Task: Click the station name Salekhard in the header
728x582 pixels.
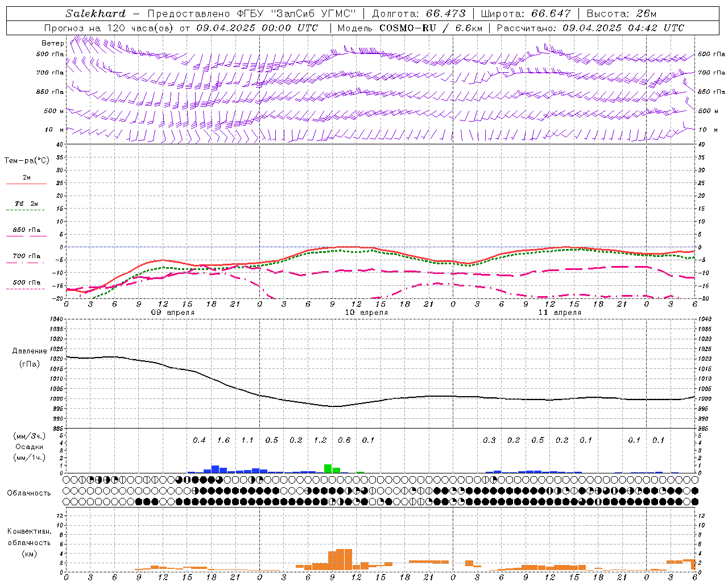Action: 96,14
